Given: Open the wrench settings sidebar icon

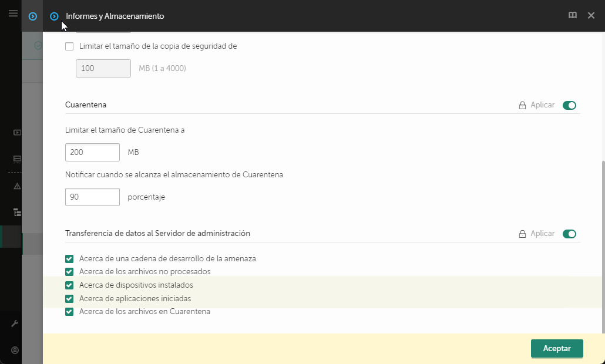Looking at the screenshot, I should click(x=15, y=323).
